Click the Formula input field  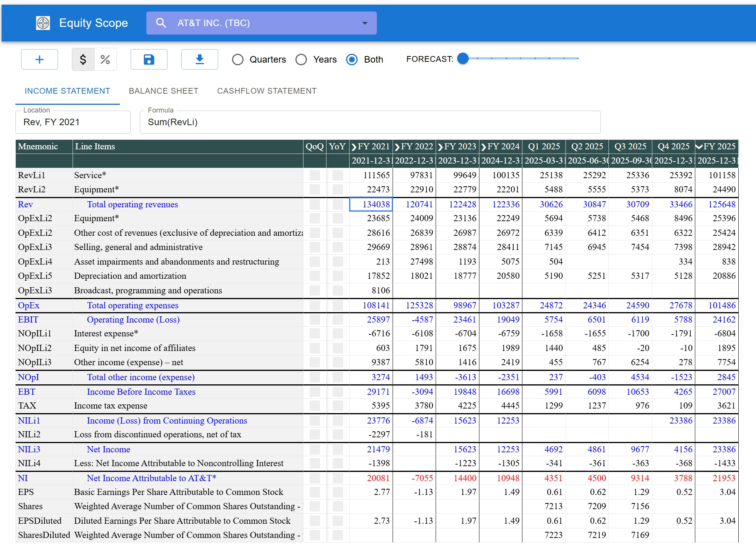pos(370,122)
